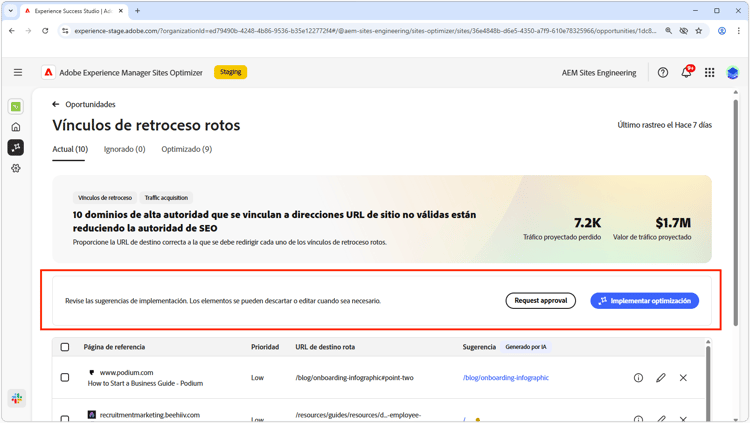Screen dimensions: 750x423
Task: Open settings gear in the sidebar
Action: [x=16, y=168]
